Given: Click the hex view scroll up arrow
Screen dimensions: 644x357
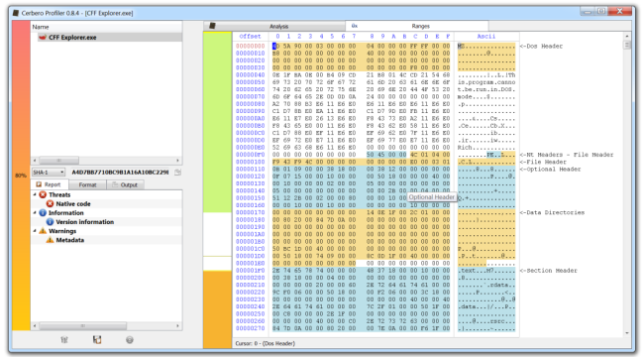Looking at the screenshot, I should 627,36.
